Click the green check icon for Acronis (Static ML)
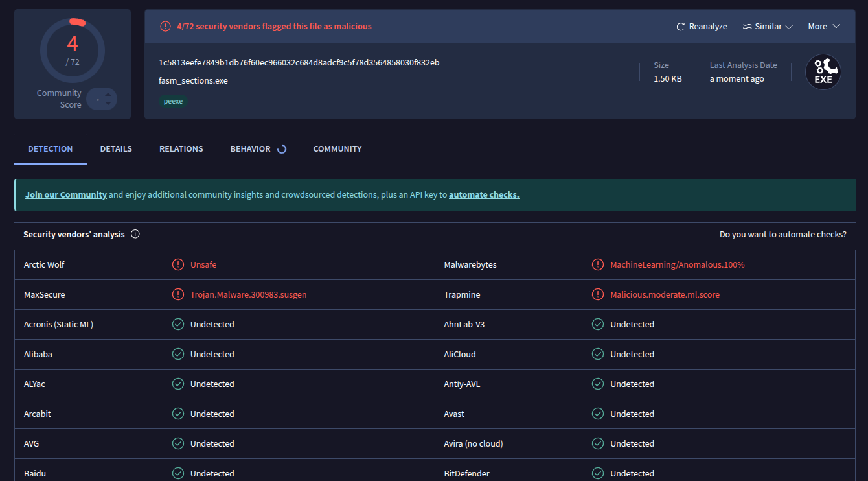 coord(178,324)
